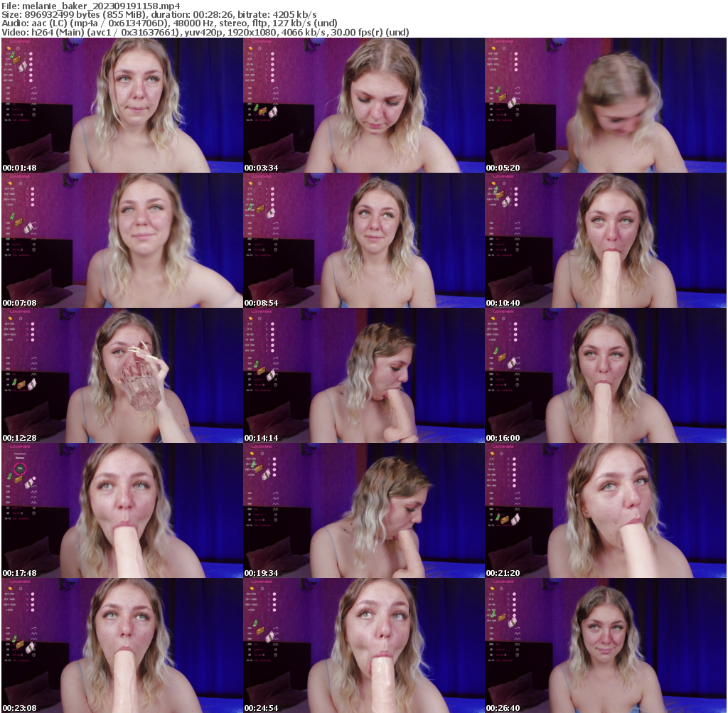This screenshot has width=728, height=713.
Task: Click the flying banknote stack icon
Action: [x=23, y=67]
